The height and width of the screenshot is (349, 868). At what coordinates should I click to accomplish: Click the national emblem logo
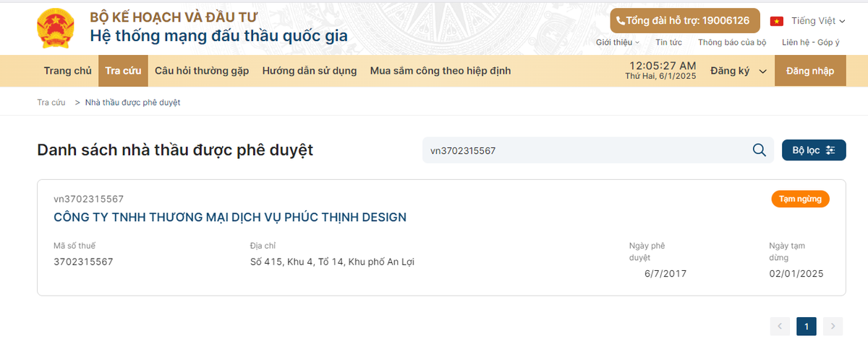pyautogui.click(x=56, y=29)
